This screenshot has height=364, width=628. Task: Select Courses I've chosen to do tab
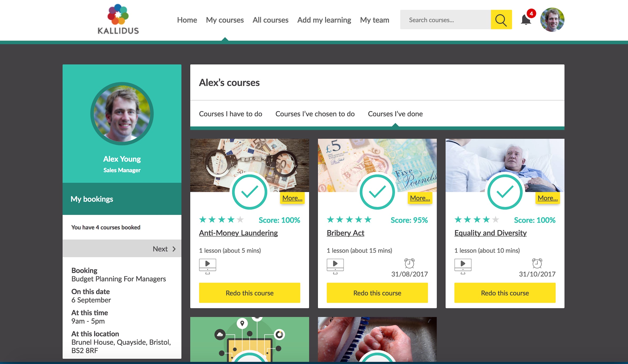[315, 114]
